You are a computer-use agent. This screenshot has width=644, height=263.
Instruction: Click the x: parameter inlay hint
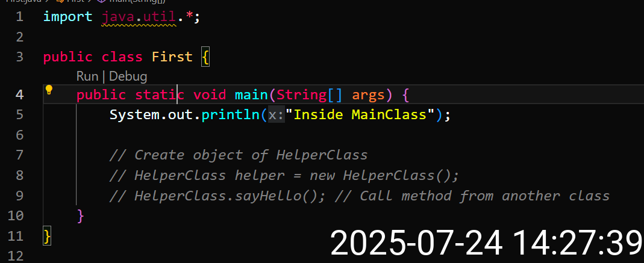coord(277,114)
